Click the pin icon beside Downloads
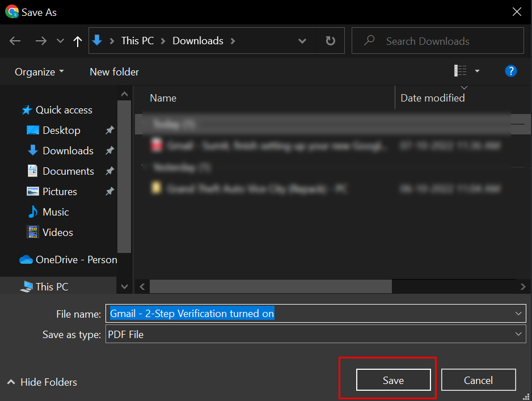Viewport: 532px width, 401px height. tap(109, 150)
